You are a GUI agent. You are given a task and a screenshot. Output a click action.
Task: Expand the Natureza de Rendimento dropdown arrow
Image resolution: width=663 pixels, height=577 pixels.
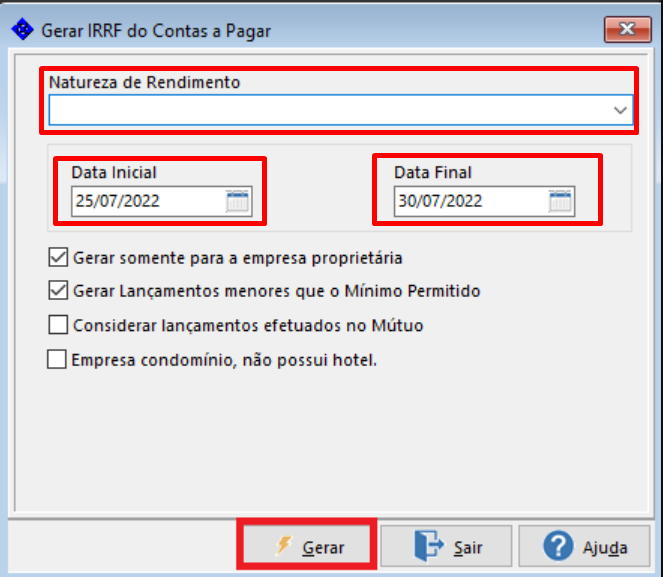(x=620, y=110)
